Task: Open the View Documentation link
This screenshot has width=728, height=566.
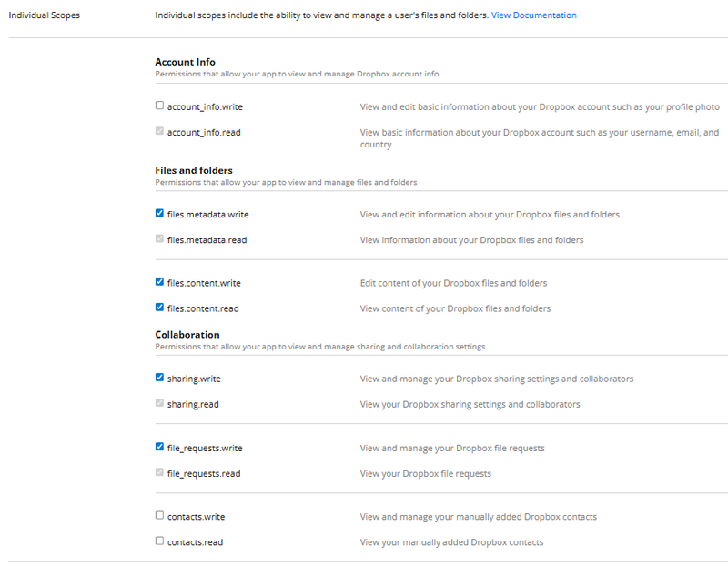Action: tap(533, 15)
